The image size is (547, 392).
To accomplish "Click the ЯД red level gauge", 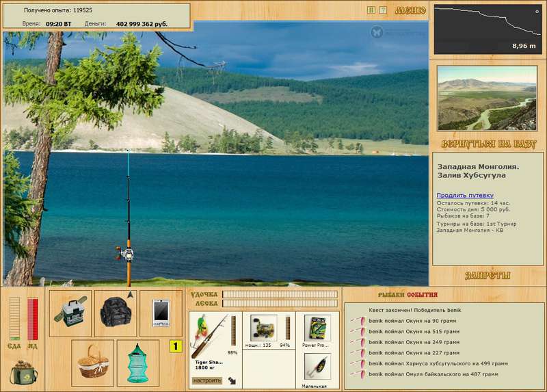I will coord(33,318).
